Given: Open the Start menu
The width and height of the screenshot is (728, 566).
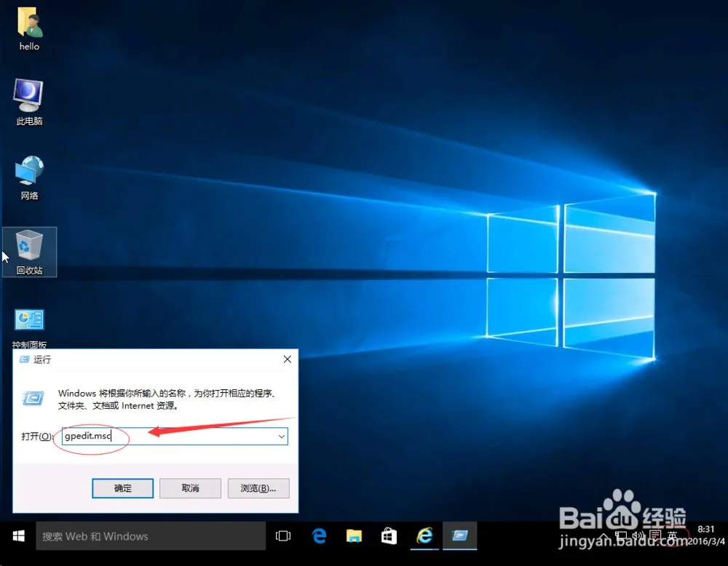Looking at the screenshot, I should (18, 536).
